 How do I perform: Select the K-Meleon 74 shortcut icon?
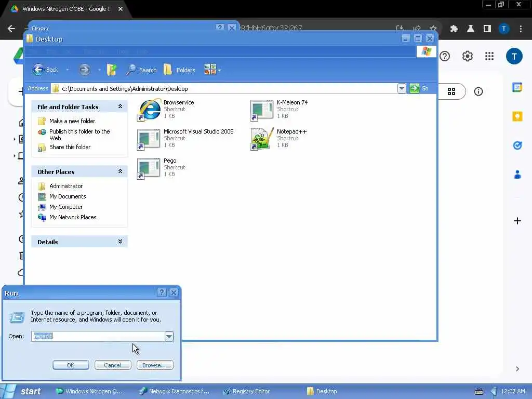[262, 110]
